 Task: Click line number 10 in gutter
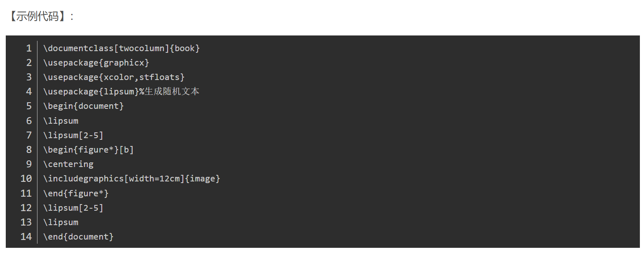(x=26, y=179)
